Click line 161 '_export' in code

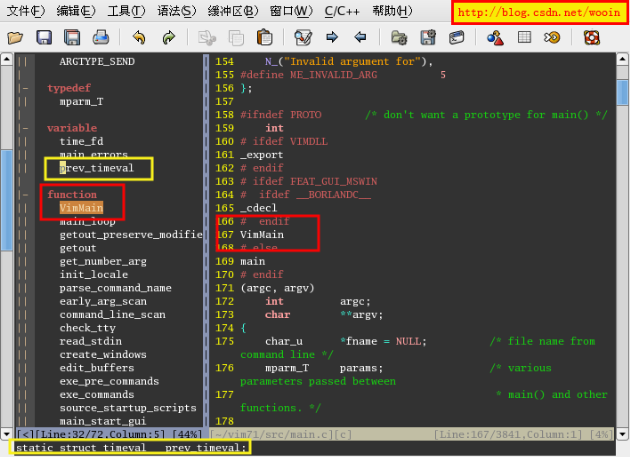[x=262, y=155]
